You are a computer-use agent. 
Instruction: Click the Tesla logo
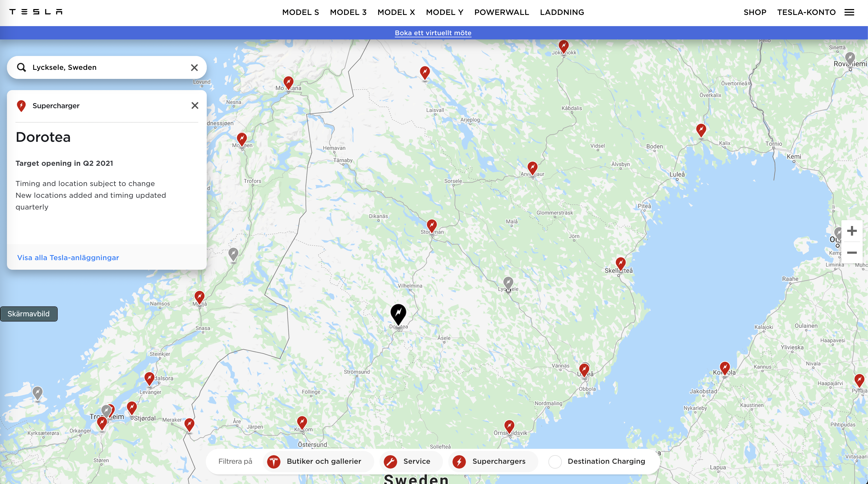pyautogui.click(x=36, y=12)
